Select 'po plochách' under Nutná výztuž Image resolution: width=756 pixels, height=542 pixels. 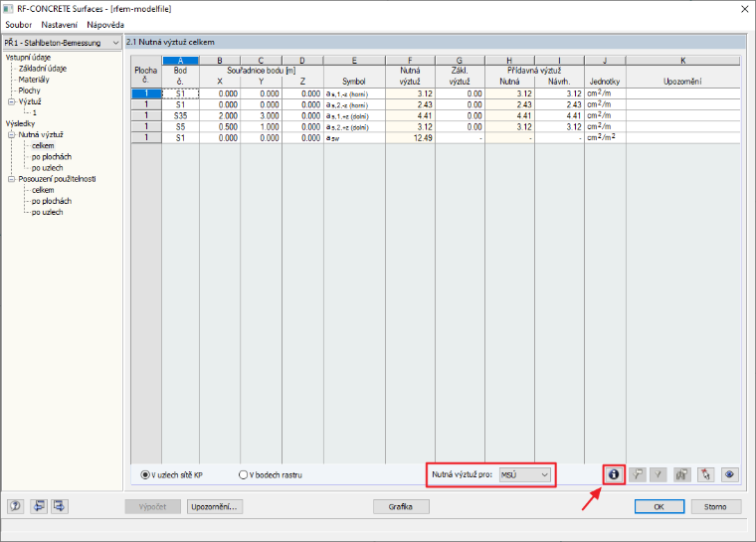click(x=52, y=157)
